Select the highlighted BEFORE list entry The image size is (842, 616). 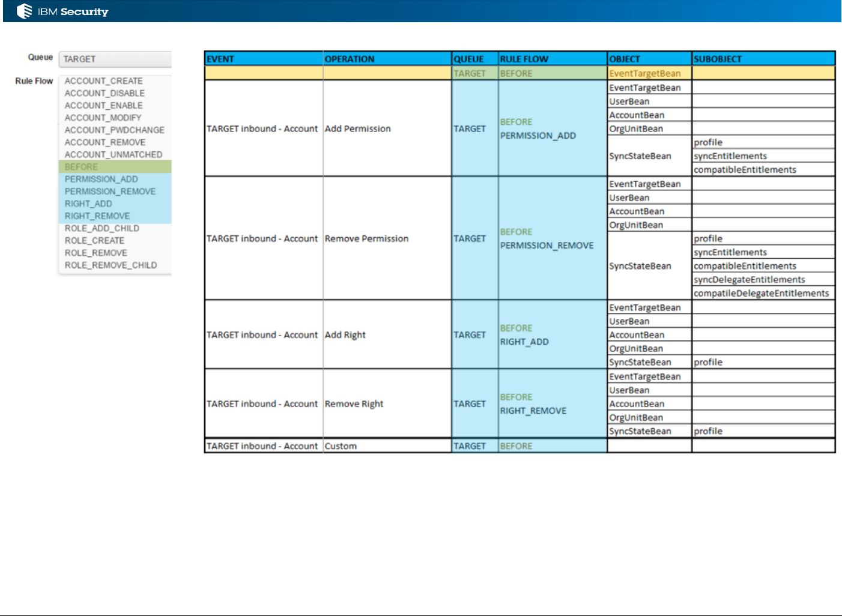click(115, 167)
